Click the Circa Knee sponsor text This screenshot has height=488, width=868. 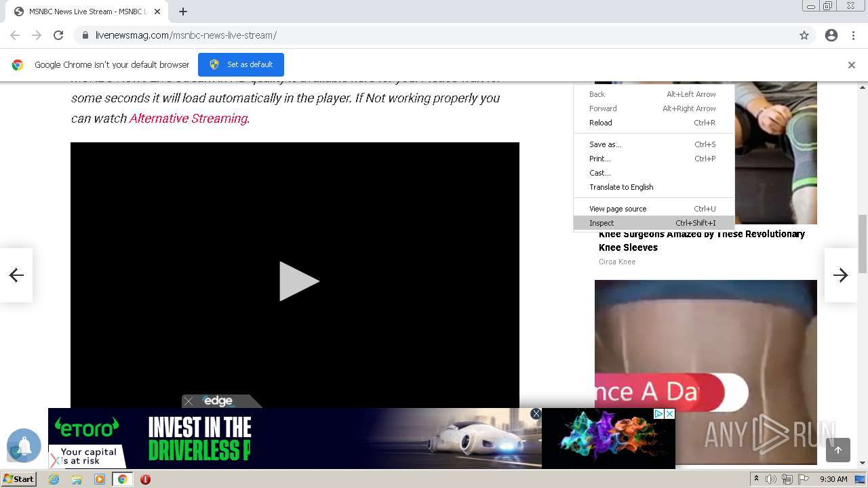(617, 262)
